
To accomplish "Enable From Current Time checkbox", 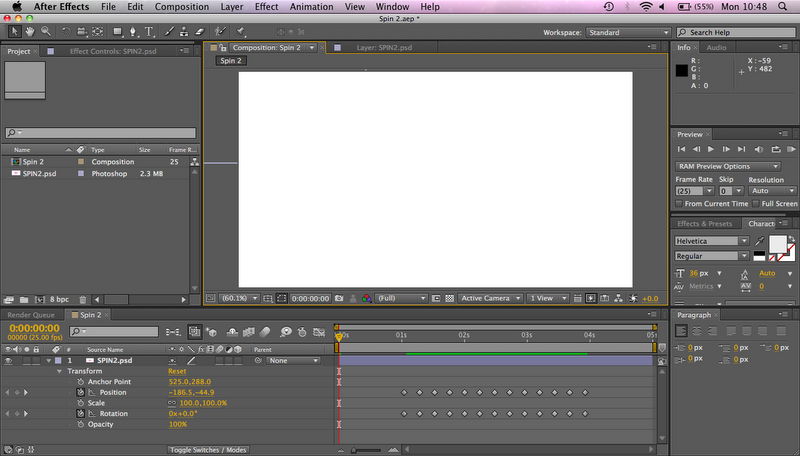I will (x=679, y=204).
